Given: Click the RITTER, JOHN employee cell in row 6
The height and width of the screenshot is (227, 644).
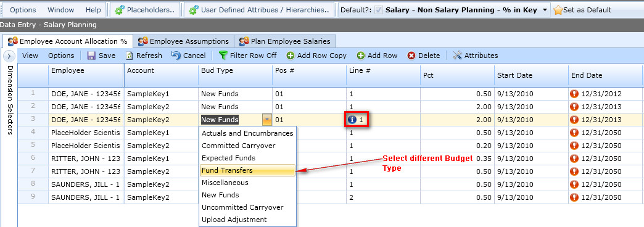Looking at the screenshot, I should click(x=86, y=159).
